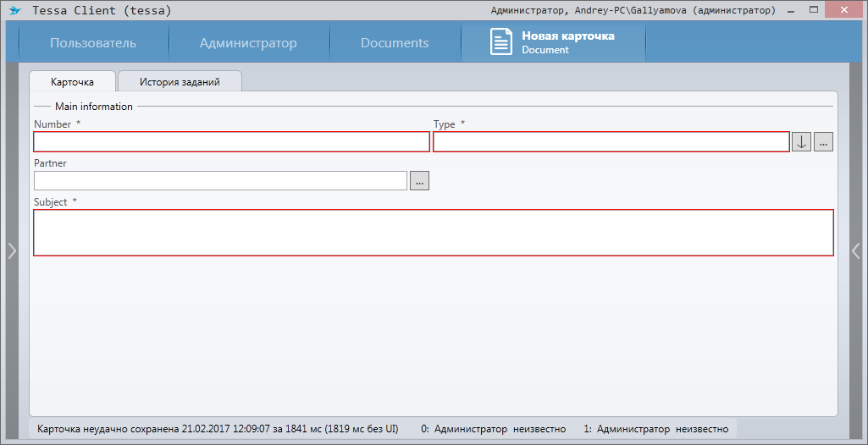
Task: Click the Tessa bird logo icon
Action: point(14,11)
